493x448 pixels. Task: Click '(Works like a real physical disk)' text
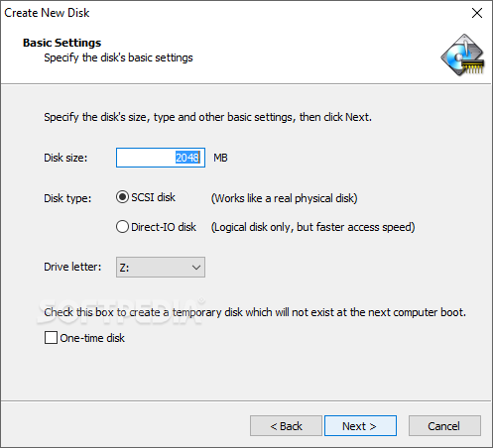pos(285,198)
